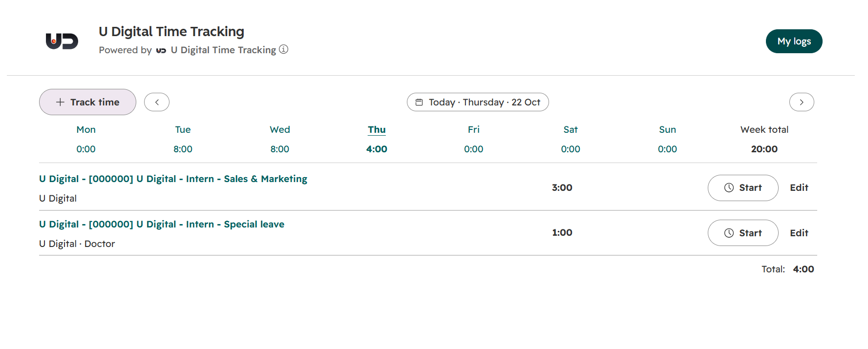Select the Sat day tab

(x=571, y=139)
